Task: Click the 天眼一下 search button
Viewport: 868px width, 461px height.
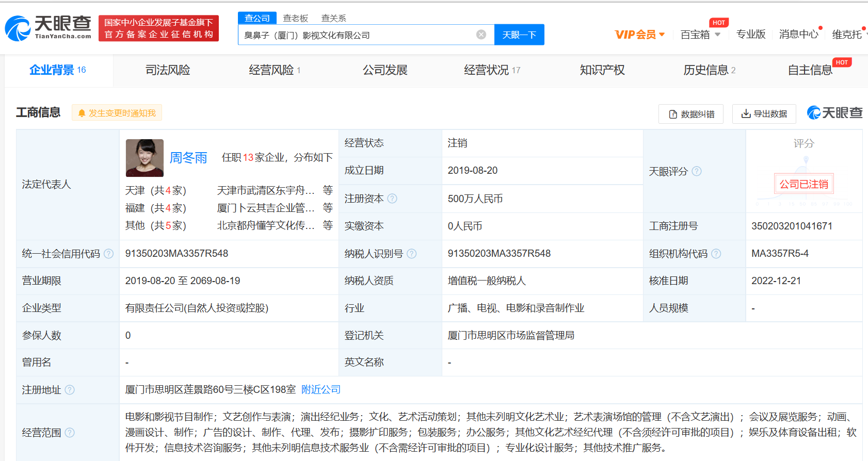Action: [519, 35]
